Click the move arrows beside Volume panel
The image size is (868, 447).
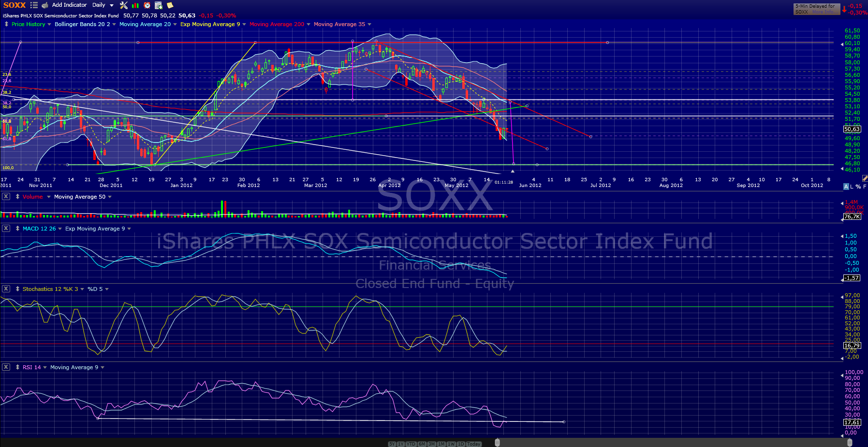point(17,197)
